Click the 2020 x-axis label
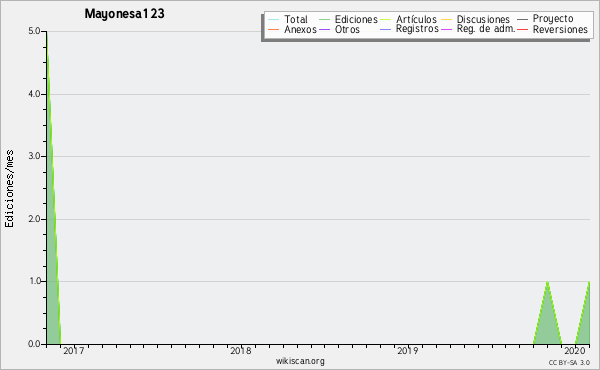600x370 pixels. tap(575, 350)
